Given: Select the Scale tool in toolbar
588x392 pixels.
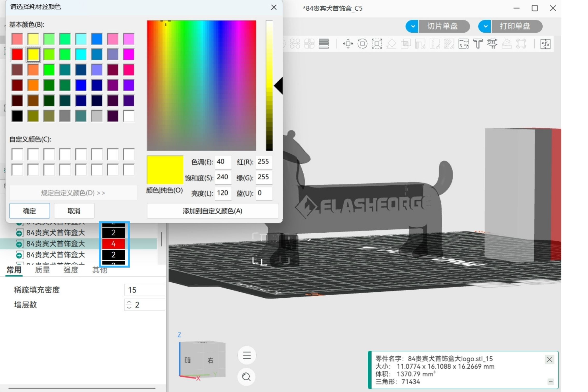Looking at the screenshot, I should pos(377,44).
